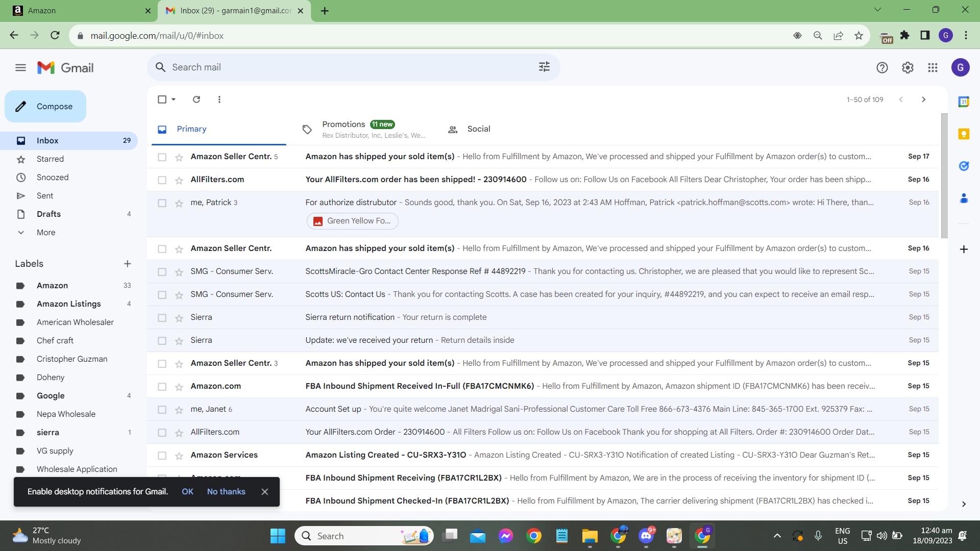Bookmark this page with the star icon
The image size is (980, 551).
tap(859, 35)
